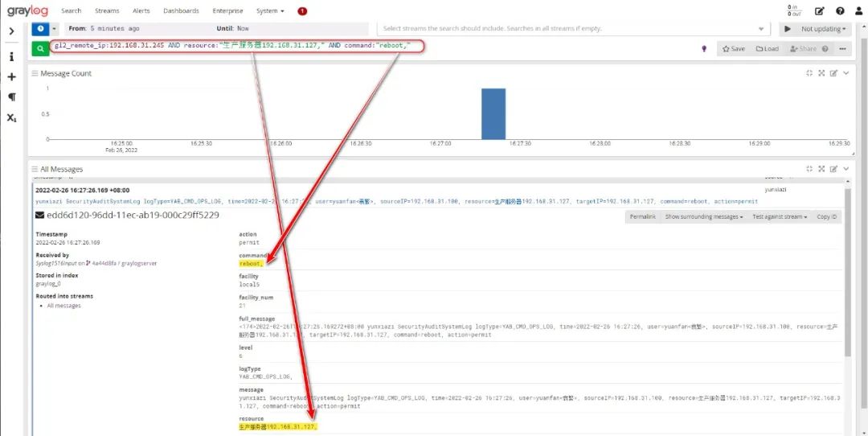
Task: Click the highlighted command value reboot,
Action: click(252, 264)
